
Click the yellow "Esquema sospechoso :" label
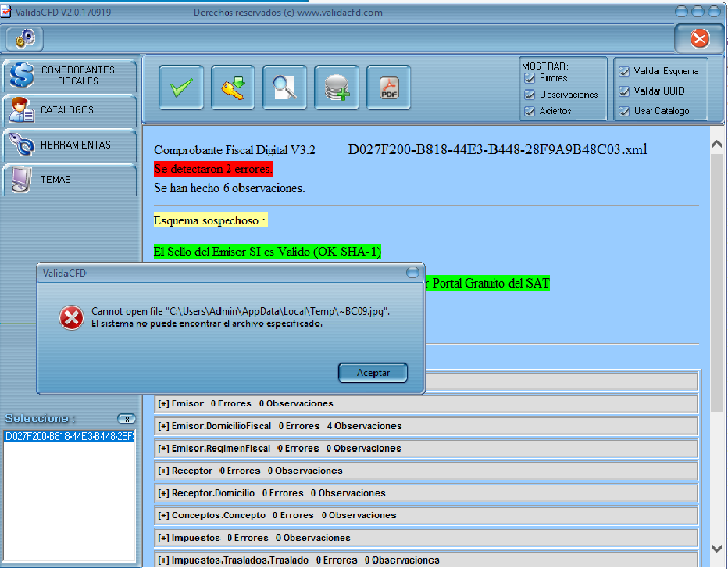(211, 220)
